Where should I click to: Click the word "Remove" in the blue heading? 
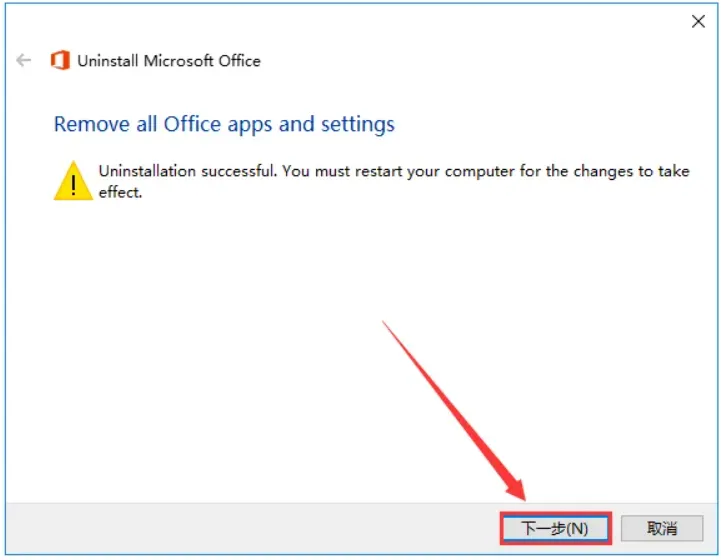point(88,125)
